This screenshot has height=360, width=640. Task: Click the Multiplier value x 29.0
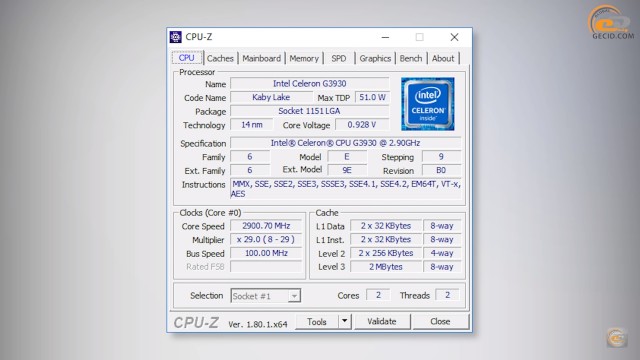pos(266,239)
